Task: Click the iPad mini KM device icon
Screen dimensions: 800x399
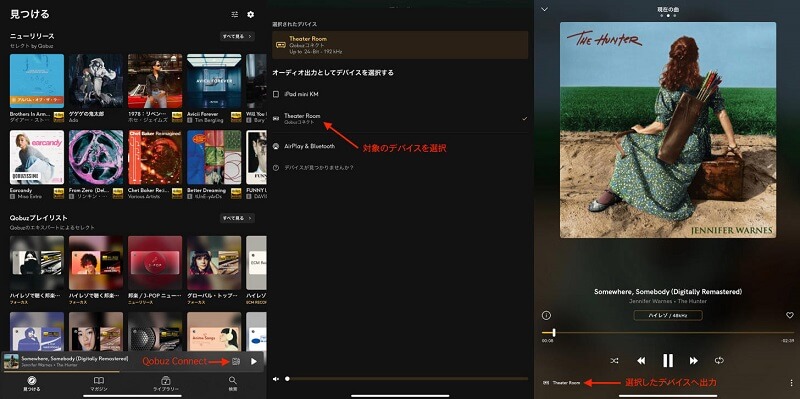Action: (x=276, y=94)
